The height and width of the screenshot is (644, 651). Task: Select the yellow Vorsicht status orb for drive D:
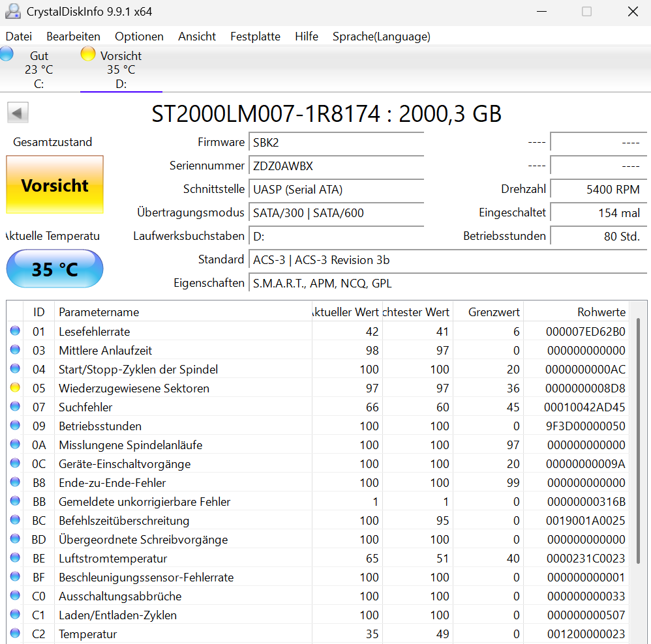(x=88, y=53)
